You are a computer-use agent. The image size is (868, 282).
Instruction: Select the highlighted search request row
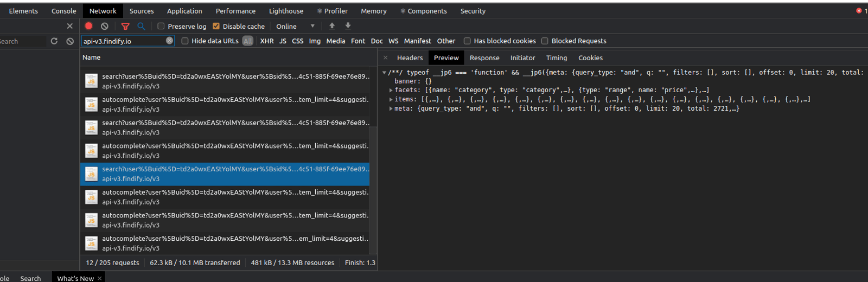[x=225, y=174]
